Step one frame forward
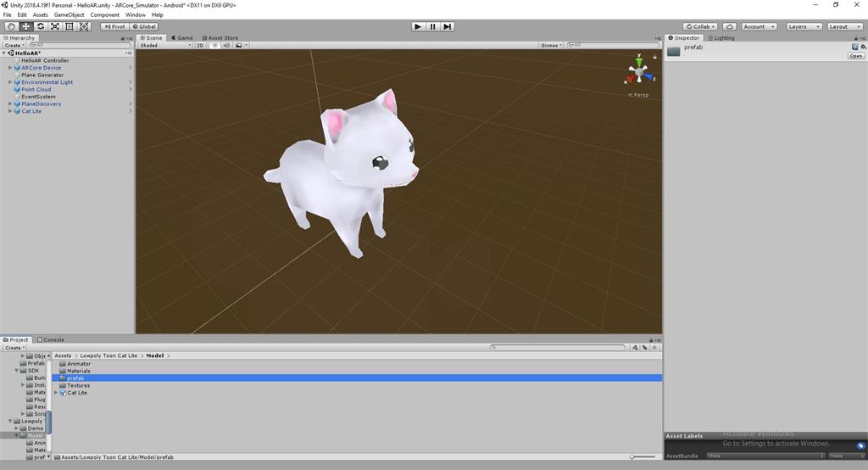The height and width of the screenshot is (470, 868). coord(448,26)
